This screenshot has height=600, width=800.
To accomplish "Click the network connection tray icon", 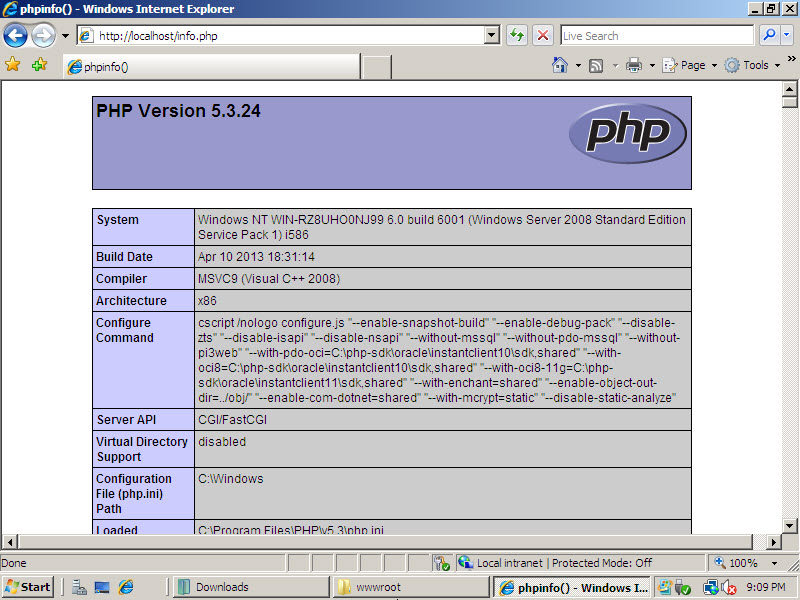I will click(x=711, y=588).
